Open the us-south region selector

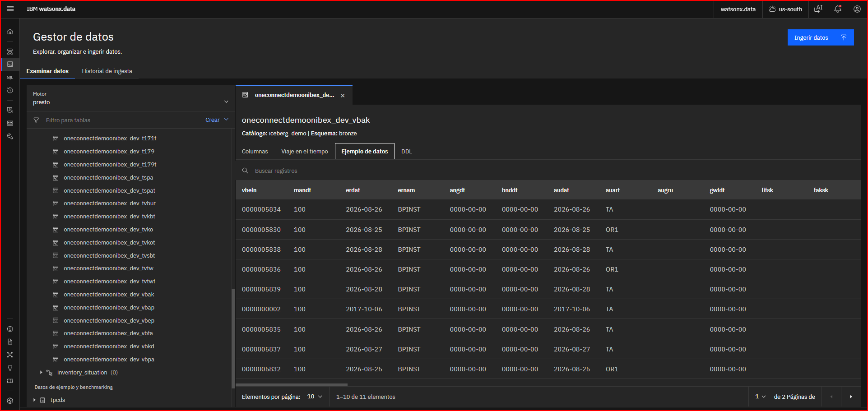coord(785,9)
